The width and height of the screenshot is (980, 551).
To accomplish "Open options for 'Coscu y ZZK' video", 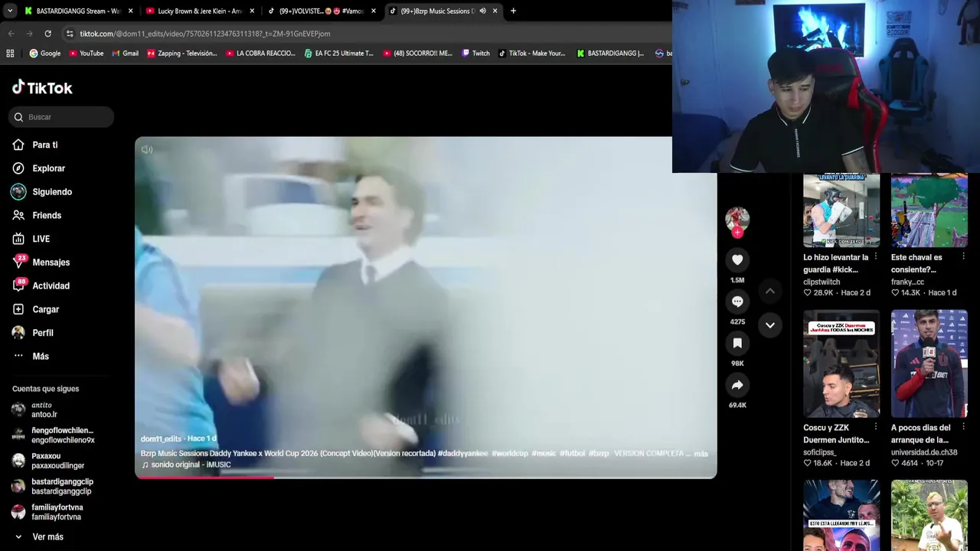I will tap(876, 428).
